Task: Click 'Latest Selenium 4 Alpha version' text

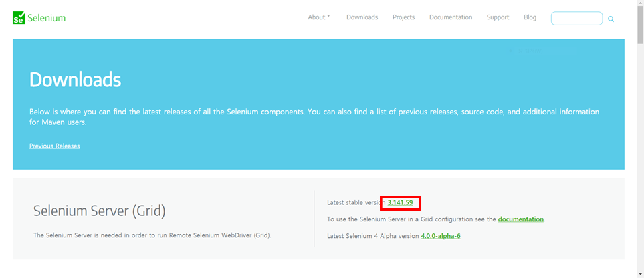Action: [373, 236]
